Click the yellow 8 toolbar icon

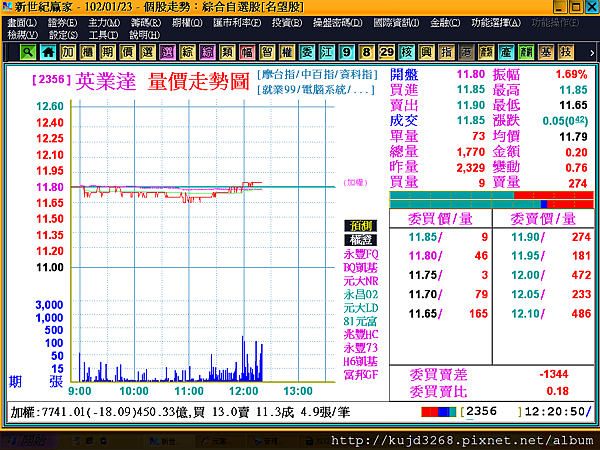click(366, 52)
